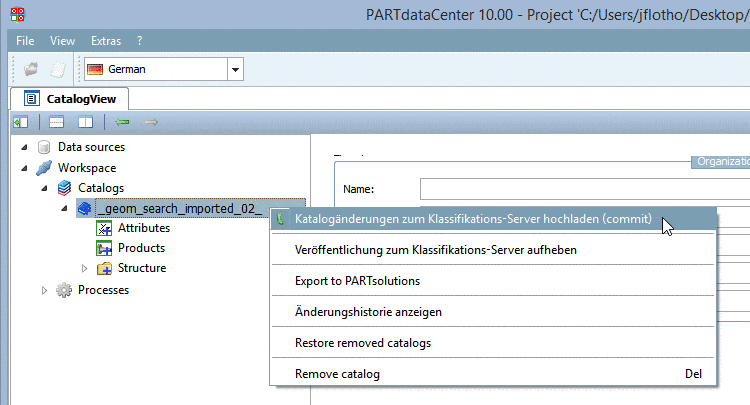
Task: Collapse the Data sources tree node
Action: pos(24,147)
